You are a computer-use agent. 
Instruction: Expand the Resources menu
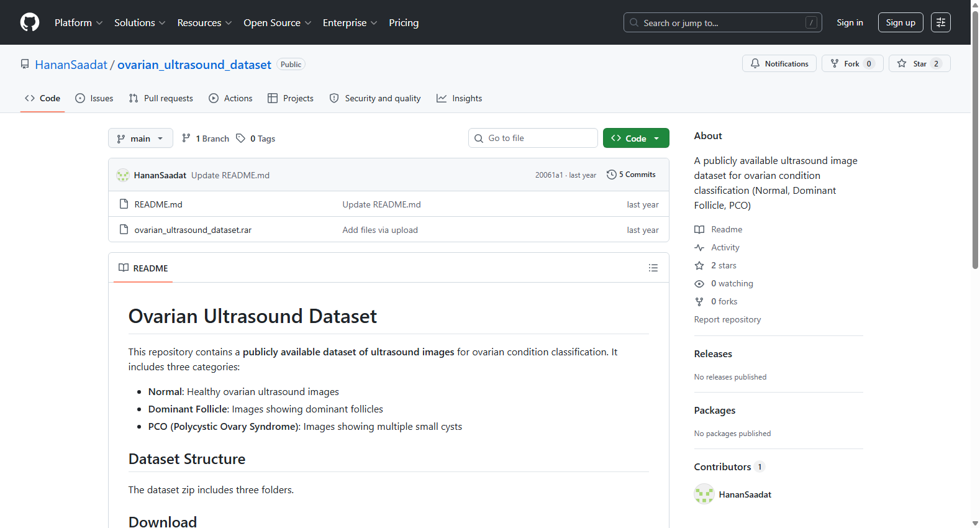pyautogui.click(x=204, y=22)
